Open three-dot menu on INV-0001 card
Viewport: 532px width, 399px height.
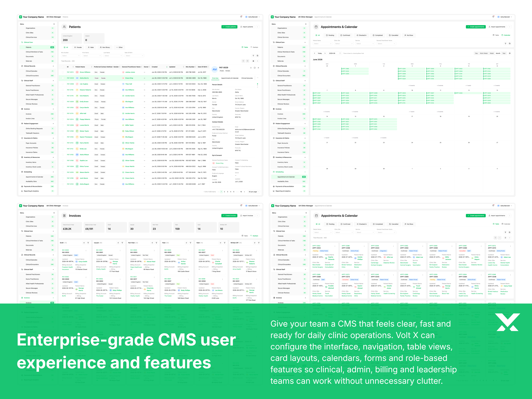[120, 250]
